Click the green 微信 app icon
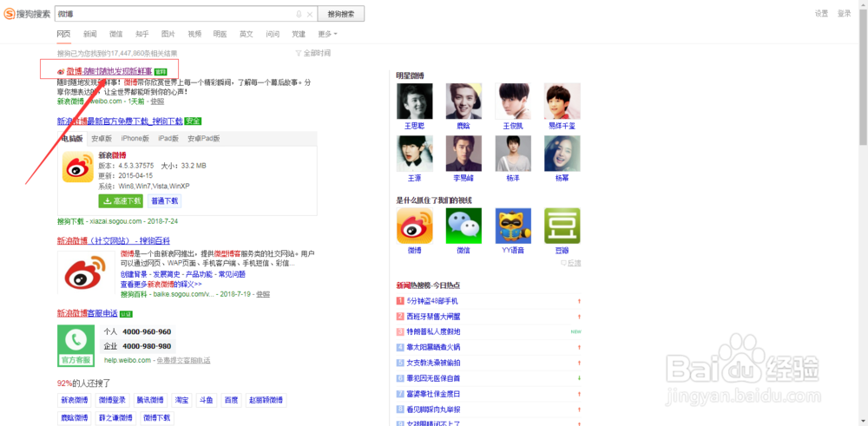The image size is (868, 426). 464,226
